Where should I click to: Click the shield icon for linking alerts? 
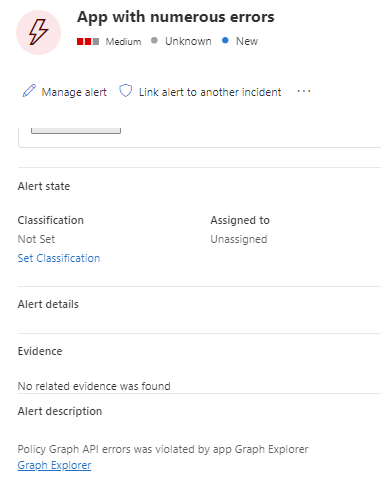(126, 91)
